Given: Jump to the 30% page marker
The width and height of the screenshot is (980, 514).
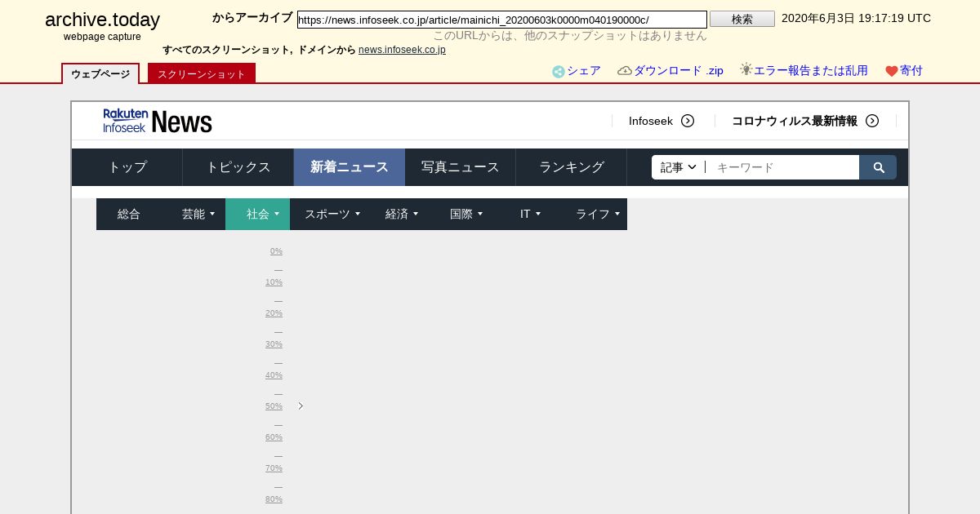Looking at the screenshot, I should coord(274,344).
